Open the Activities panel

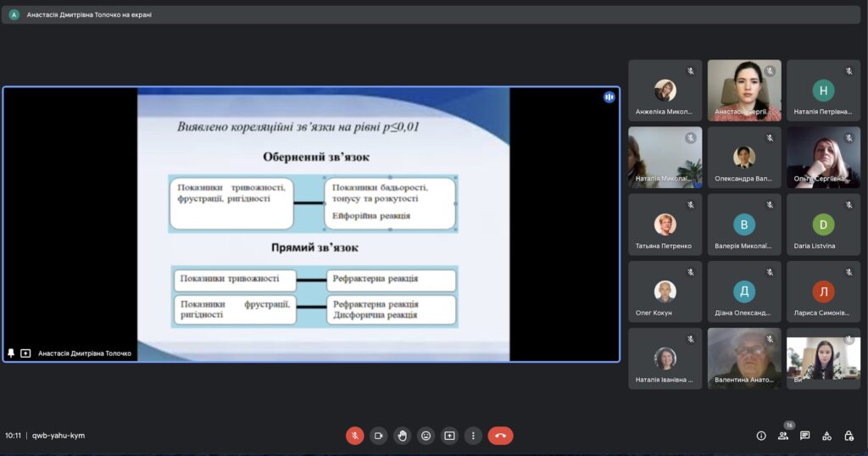[827, 436]
